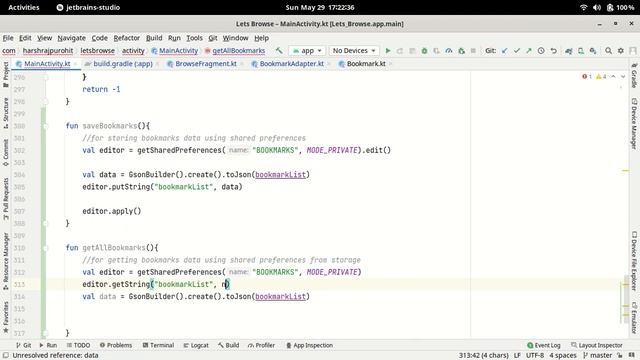This screenshot has height=360, width=640.
Task: Open the Event Log
Action: pos(544,345)
